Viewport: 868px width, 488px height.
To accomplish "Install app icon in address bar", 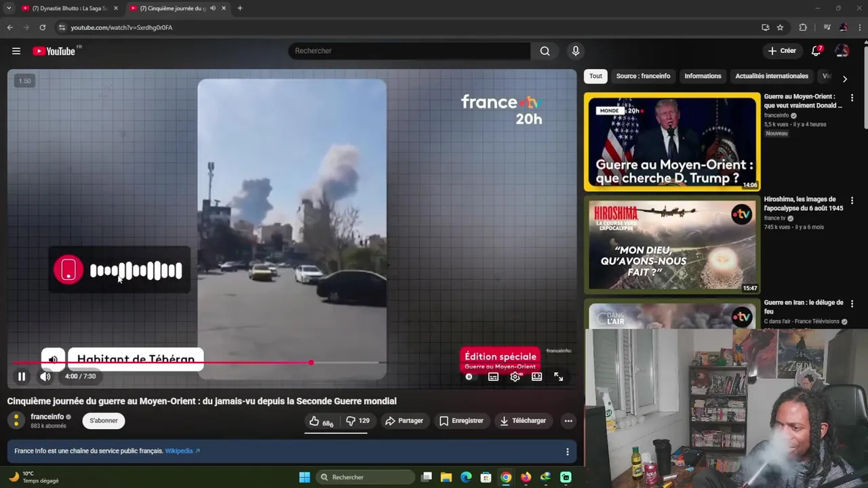I will pyautogui.click(x=766, y=27).
